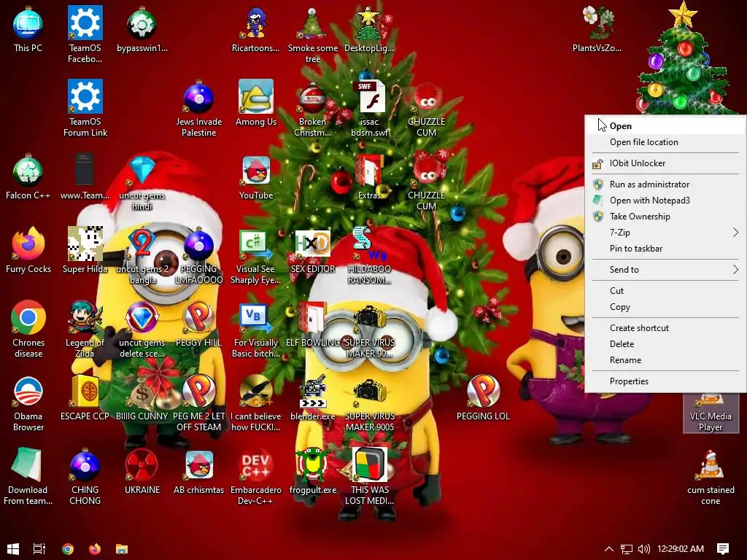Click the taskbar clock 12:29:02 AM

coord(681,549)
